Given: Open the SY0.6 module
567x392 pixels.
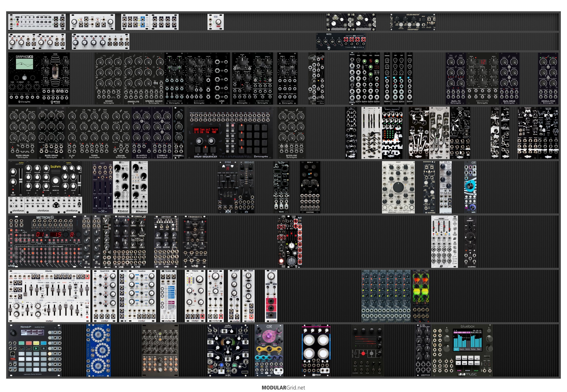Looking at the screenshot, I should coord(228,187).
